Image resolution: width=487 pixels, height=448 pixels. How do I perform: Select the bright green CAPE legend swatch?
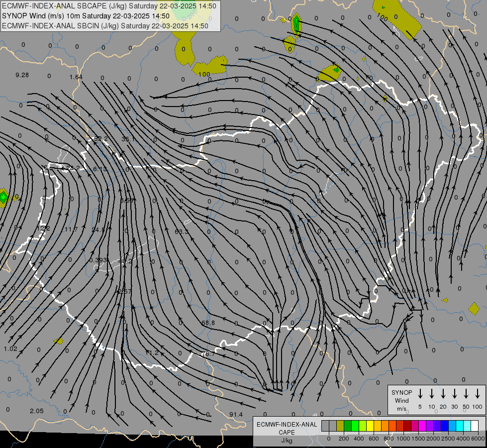(x=355, y=426)
